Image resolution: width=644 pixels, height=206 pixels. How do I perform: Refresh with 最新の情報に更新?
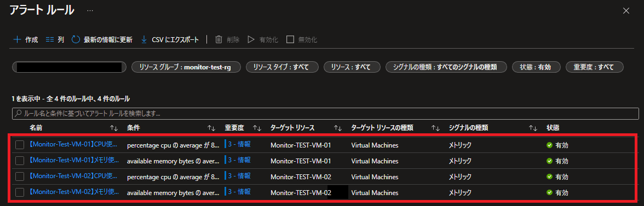102,40
